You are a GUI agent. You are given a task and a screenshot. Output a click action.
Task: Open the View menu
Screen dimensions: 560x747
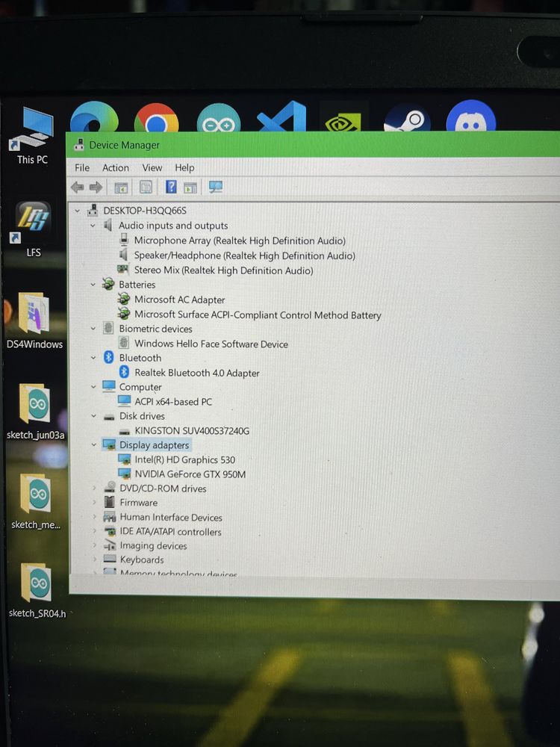[x=152, y=167]
